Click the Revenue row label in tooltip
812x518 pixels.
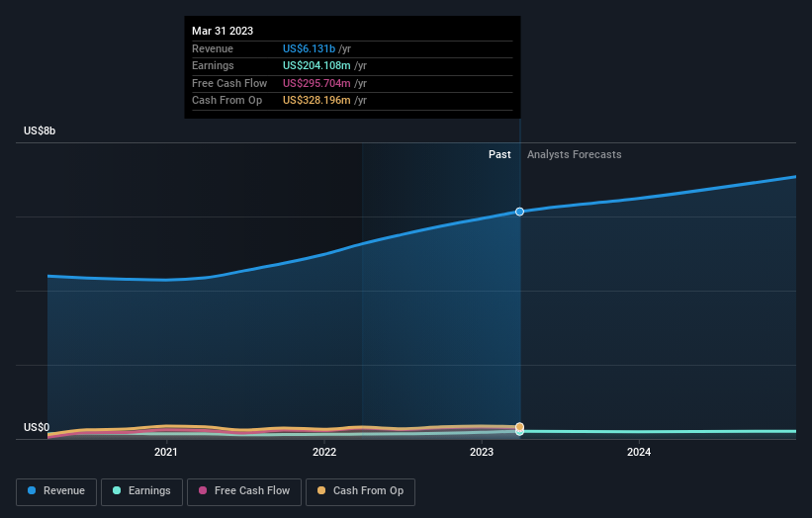(213, 48)
